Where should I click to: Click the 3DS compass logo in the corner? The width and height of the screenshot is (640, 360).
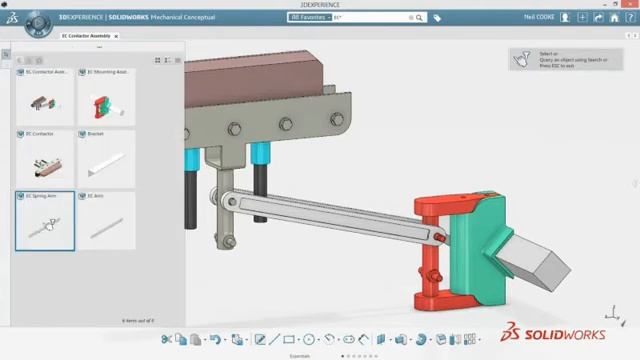coord(12,18)
